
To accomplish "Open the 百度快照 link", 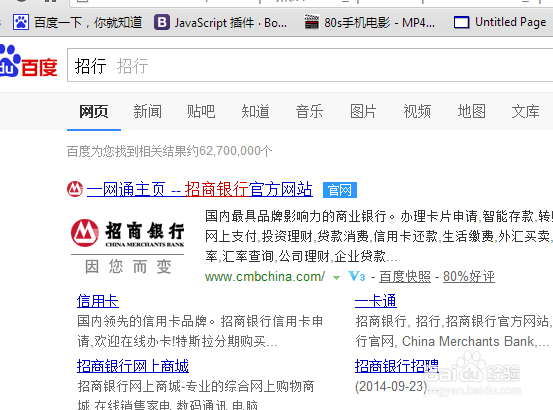I will [405, 277].
